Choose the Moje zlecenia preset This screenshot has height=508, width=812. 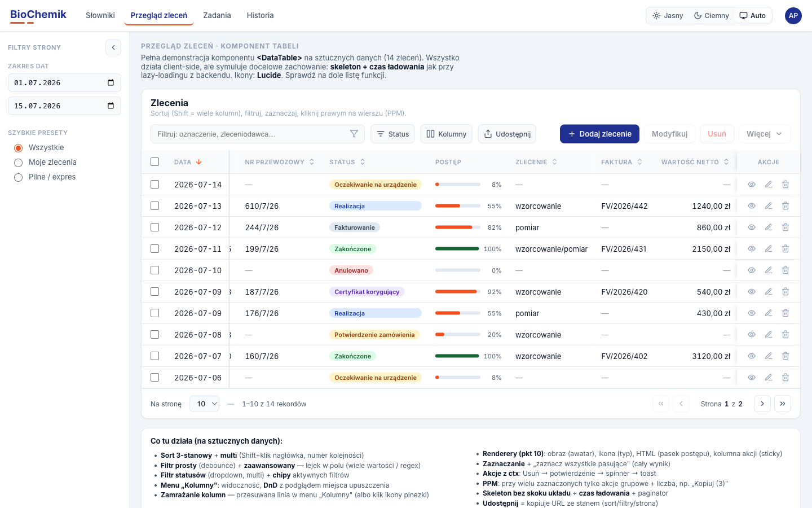pyautogui.click(x=18, y=163)
